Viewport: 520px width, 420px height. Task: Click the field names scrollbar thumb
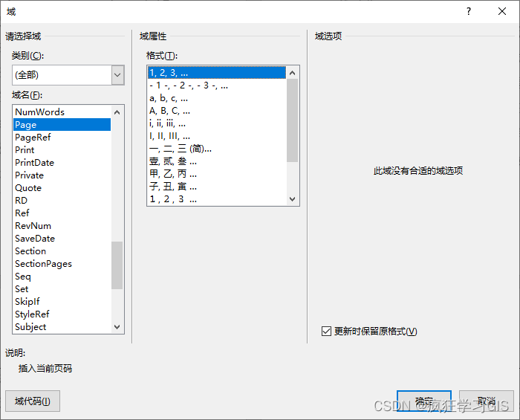coord(117,265)
